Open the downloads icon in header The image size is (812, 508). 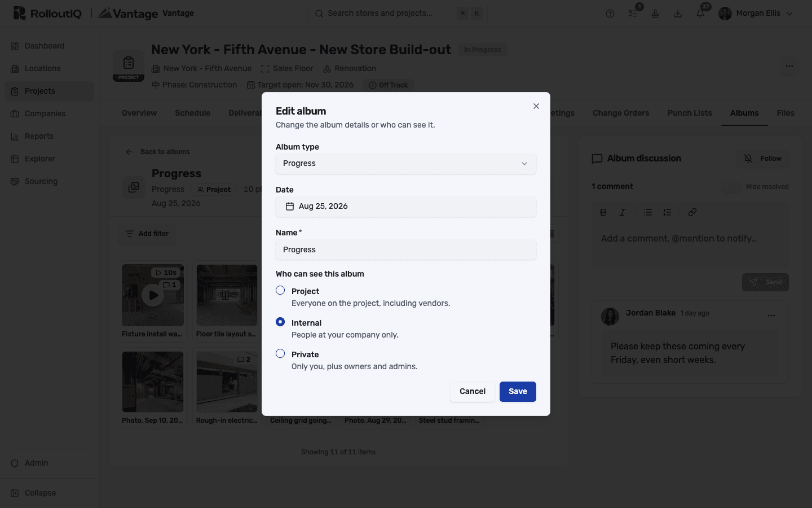(678, 14)
